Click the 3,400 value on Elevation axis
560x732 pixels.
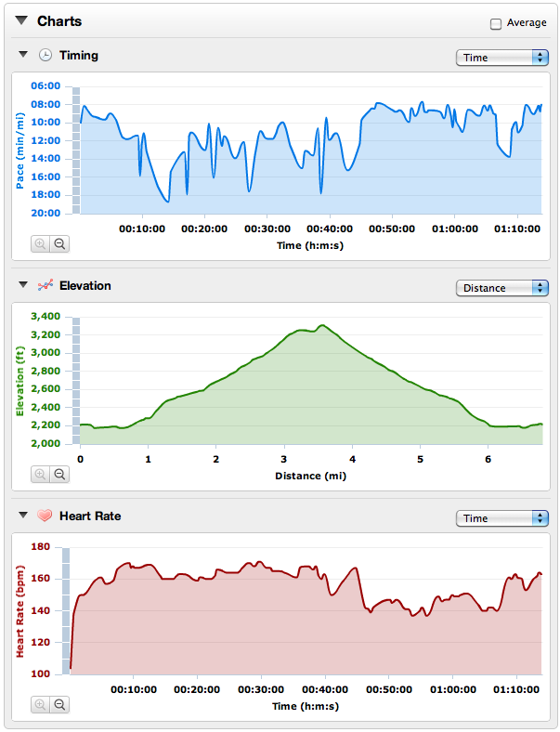tap(46, 316)
